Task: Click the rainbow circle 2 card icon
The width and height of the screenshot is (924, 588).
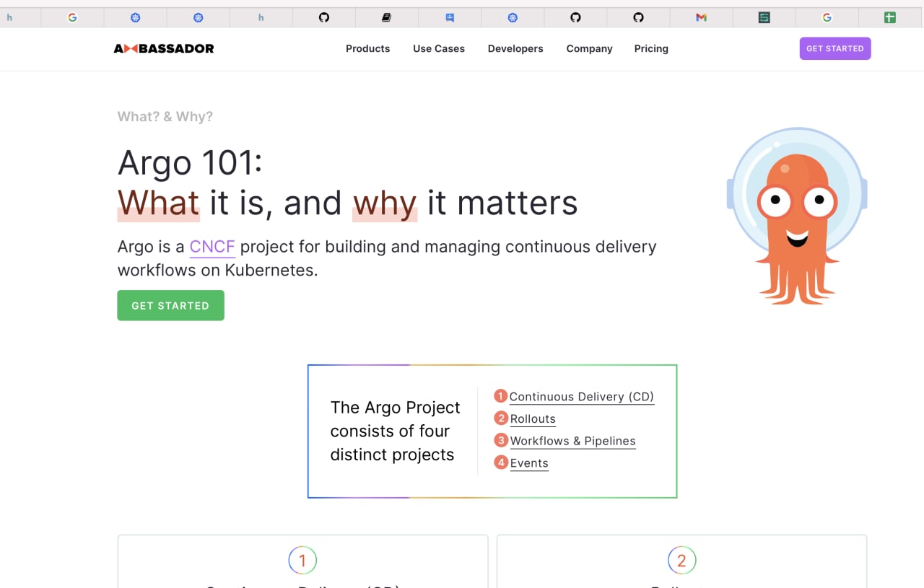Action: (x=681, y=561)
